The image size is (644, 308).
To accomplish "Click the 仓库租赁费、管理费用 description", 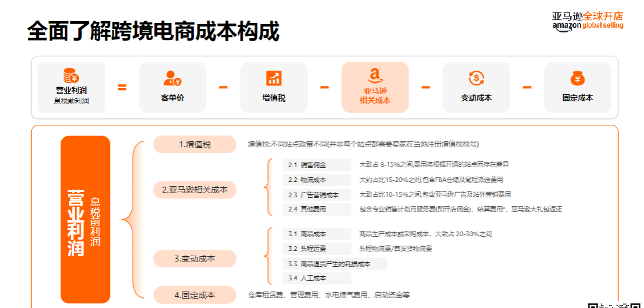I will 329,295.
